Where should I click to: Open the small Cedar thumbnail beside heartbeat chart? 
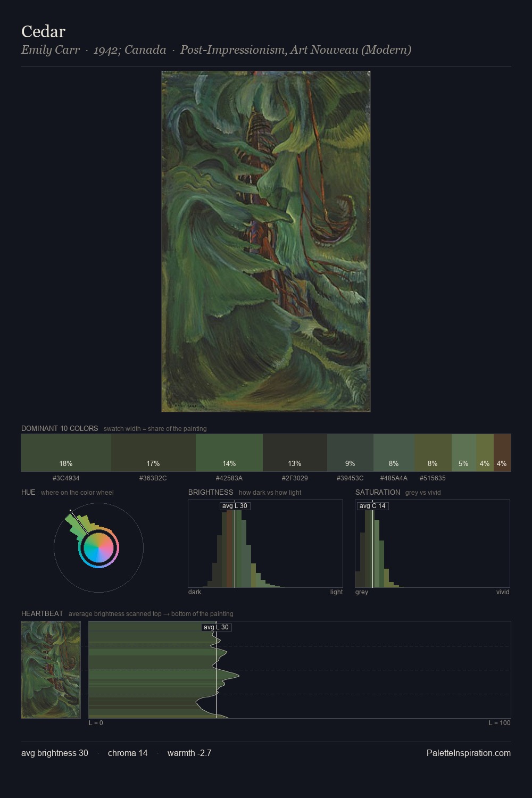click(x=51, y=670)
